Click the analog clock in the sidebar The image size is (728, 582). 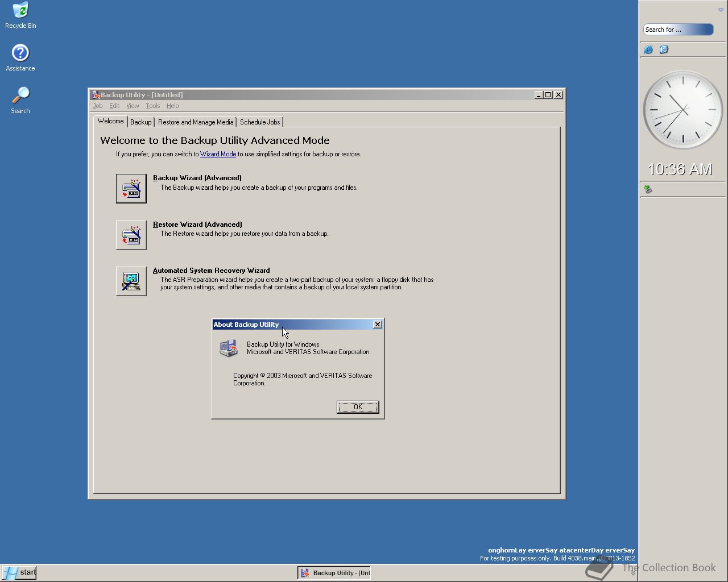coord(682,110)
